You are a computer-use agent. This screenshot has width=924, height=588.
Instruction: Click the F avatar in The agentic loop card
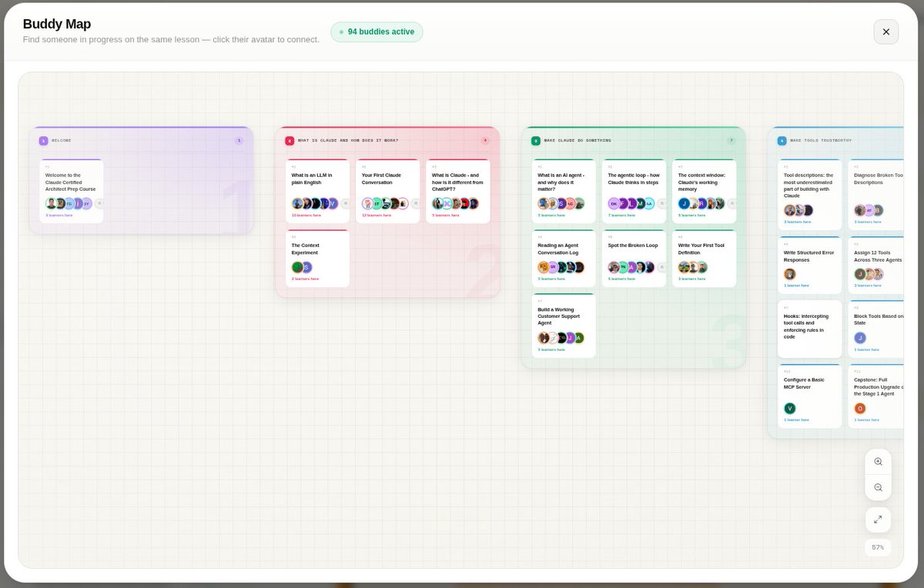click(623, 203)
